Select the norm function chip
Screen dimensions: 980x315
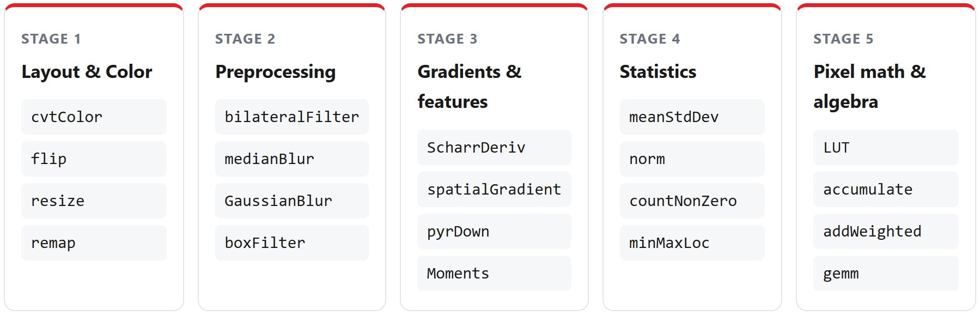point(692,159)
